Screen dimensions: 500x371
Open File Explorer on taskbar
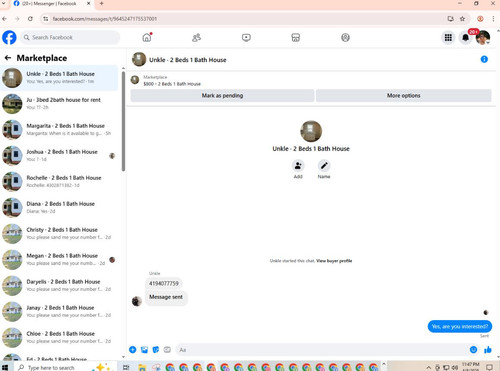[142, 367]
